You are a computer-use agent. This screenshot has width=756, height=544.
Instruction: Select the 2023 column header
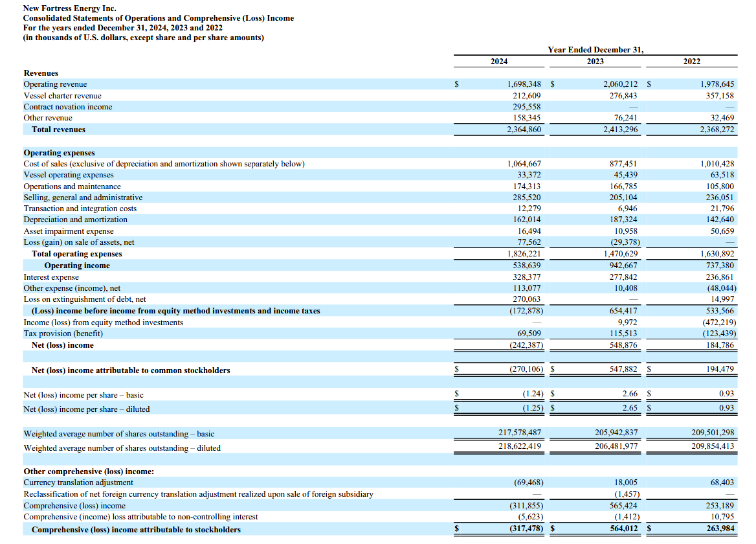[x=595, y=62]
